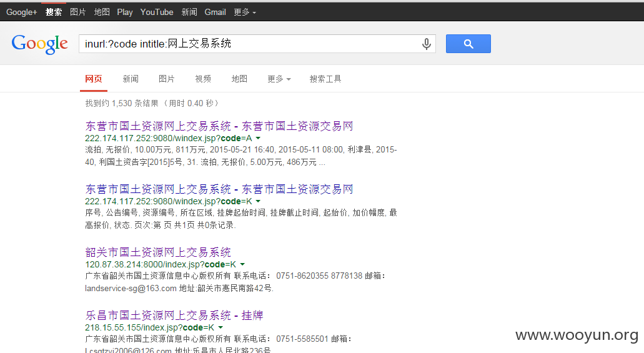Open 东营市国土资源网上交易系统 result with code=K
The image size is (644, 353).
click(219, 189)
